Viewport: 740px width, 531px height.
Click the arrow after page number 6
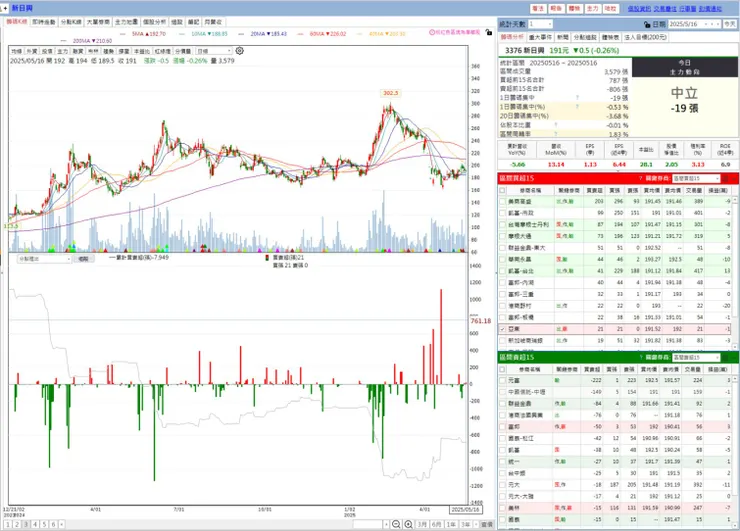tap(61, 524)
